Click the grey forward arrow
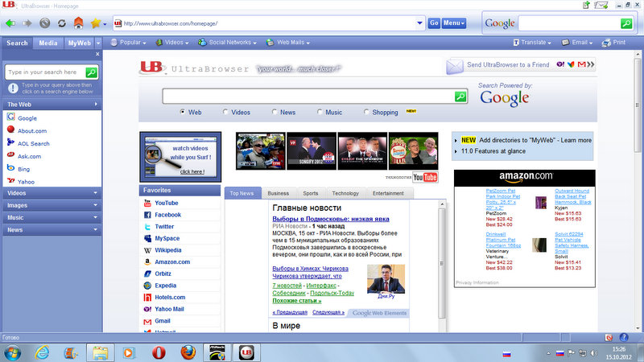The height and width of the screenshot is (362, 644). [x=27, y=23]
